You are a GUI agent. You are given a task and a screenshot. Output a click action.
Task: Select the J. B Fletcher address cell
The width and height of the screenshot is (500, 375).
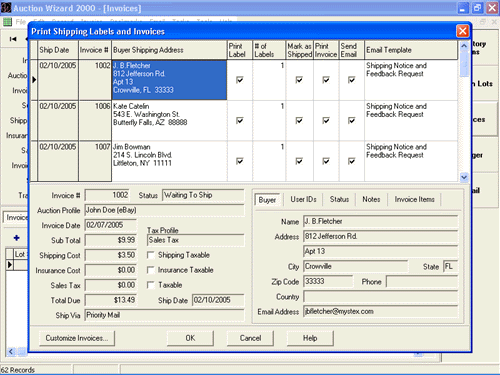click(169, 80)
